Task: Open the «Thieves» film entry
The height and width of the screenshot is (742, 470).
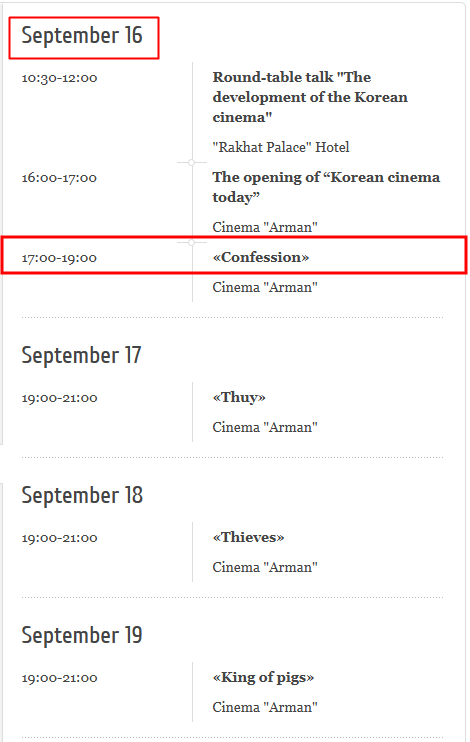Action: [248, 537]
